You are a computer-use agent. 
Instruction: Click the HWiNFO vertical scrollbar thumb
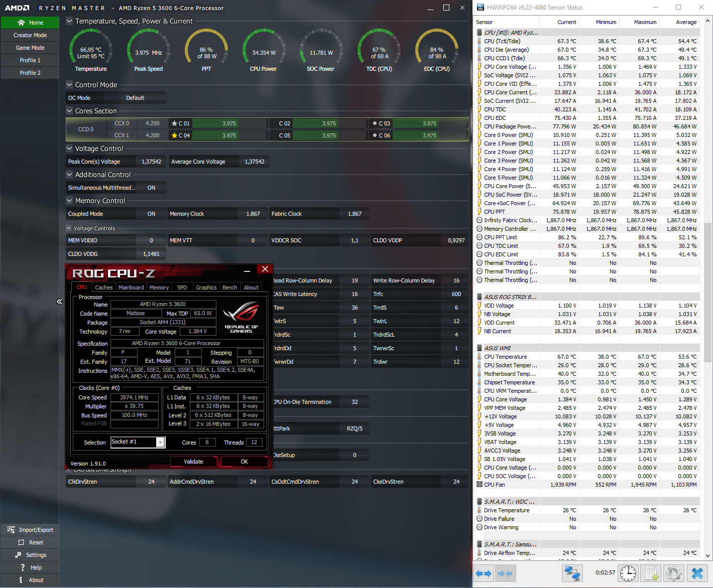(x=708, y=292)
